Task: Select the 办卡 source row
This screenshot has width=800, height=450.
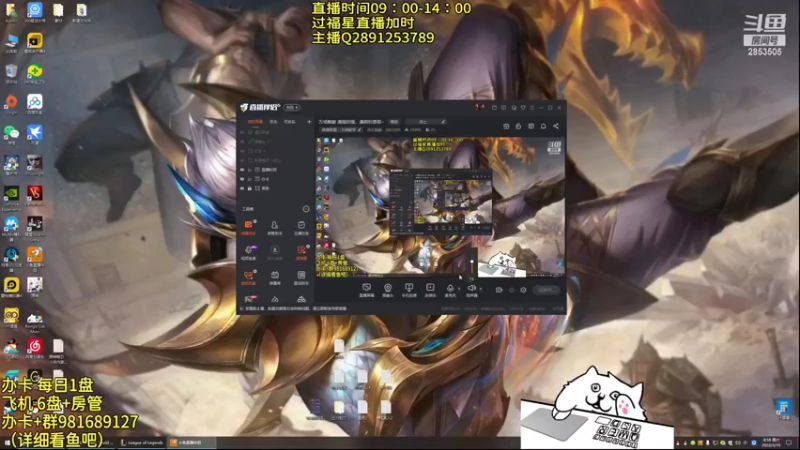Action: (x=276, y=179)
